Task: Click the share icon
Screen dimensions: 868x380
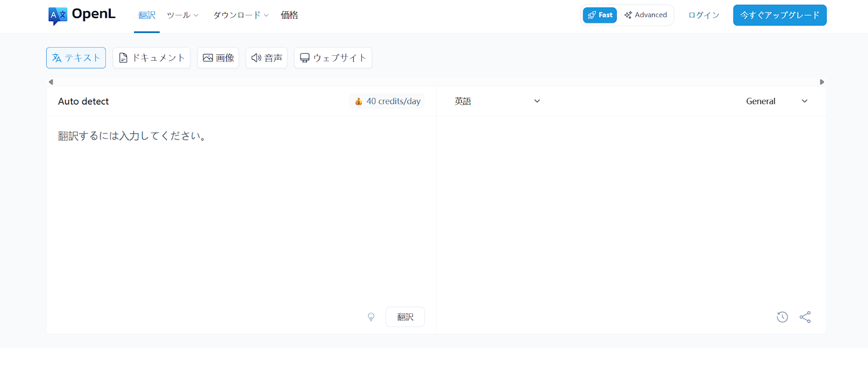Action: click(x=805, y=317)
